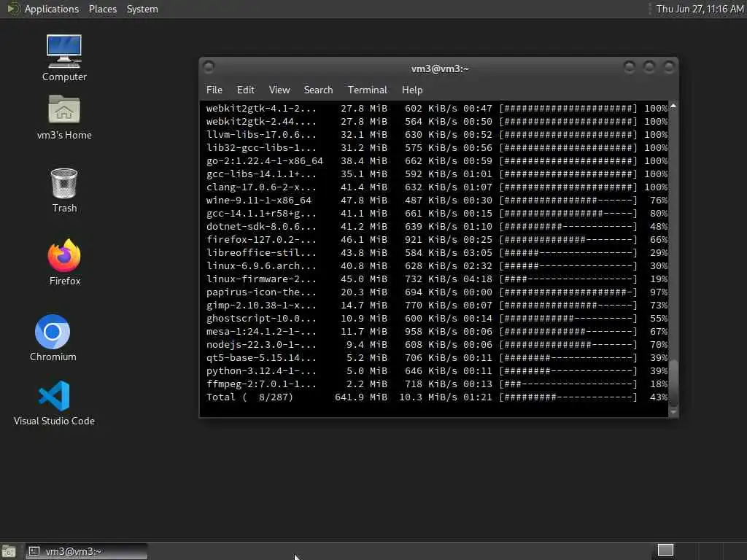This screenshot has height=560, width=747.
Task: Click the workspace switcher in bottom panel
Action: (665, 550)
